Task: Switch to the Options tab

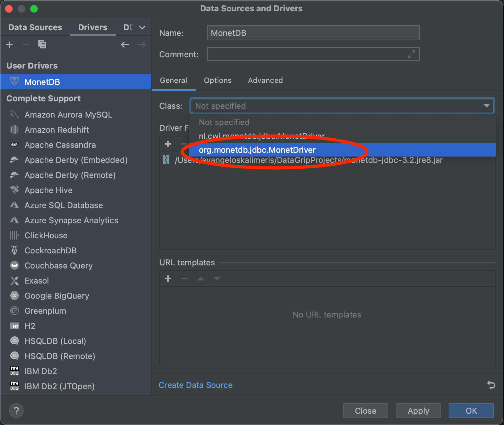Action: (217, 80)
